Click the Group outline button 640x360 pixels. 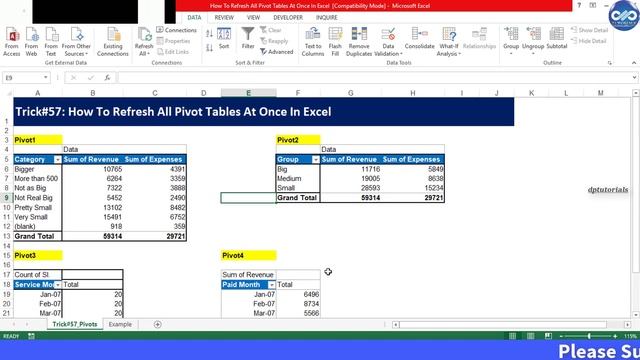pos(511,41)
